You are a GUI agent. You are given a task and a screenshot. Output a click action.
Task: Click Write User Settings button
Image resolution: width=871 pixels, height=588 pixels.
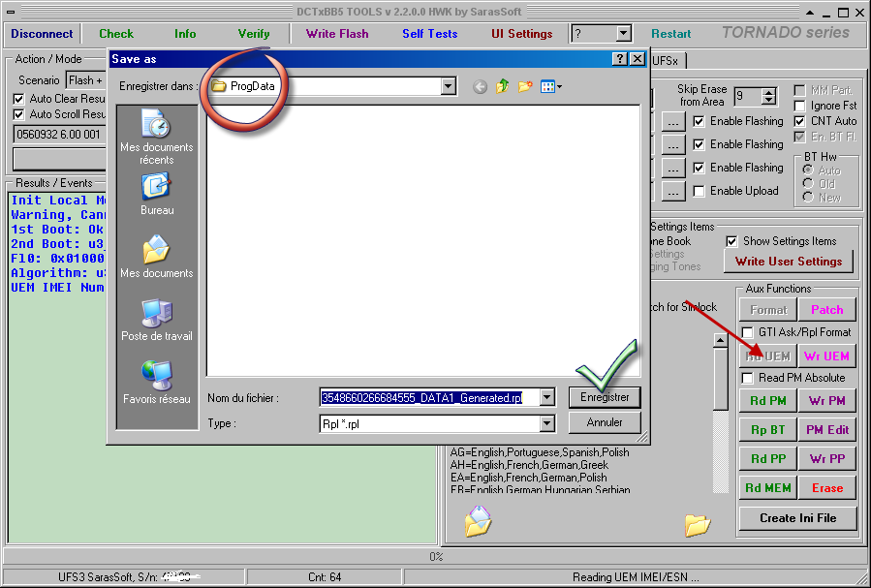pos(789,262)
